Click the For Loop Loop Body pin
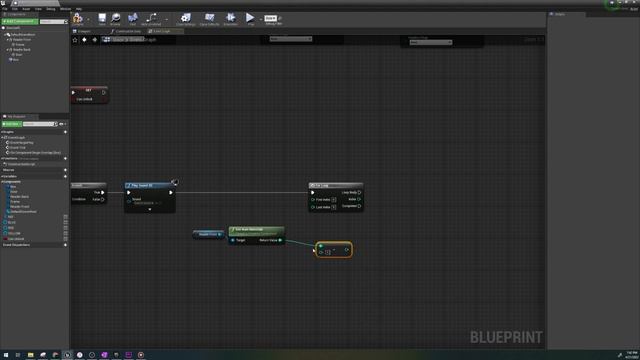Viewport: 640px width, 360px height. tap(359, 192)
